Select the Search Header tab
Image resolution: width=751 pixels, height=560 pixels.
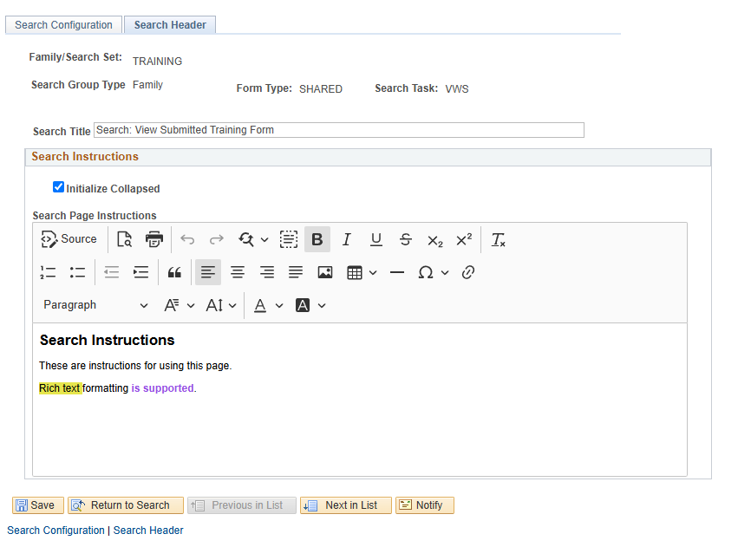170,25
